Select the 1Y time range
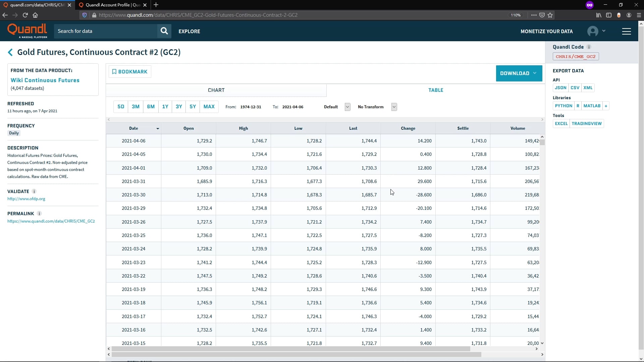The height and width of the screenshot is (362, 644). coord(165,107)
